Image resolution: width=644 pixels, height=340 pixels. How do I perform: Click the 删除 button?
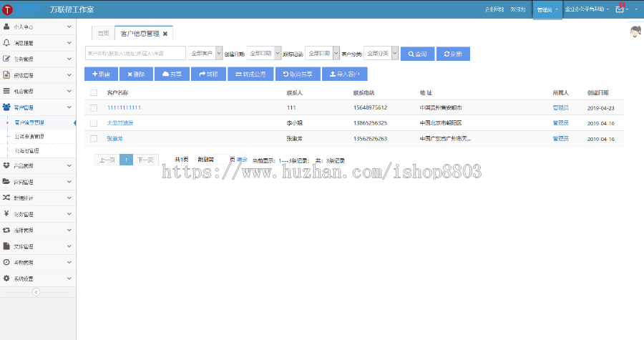pyautogui.click(x=137, y=74)
